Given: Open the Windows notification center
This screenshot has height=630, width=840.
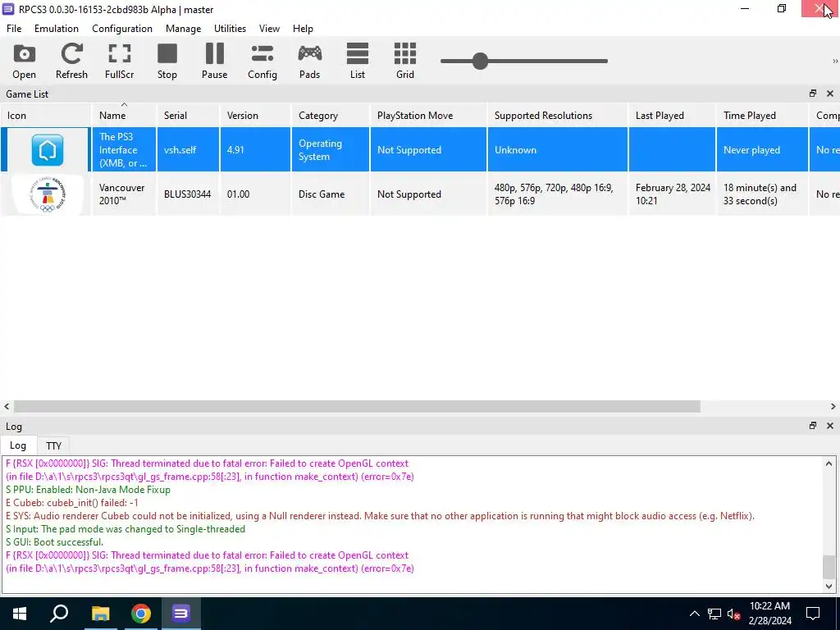Looking at the screenshot, I should 813,614.
